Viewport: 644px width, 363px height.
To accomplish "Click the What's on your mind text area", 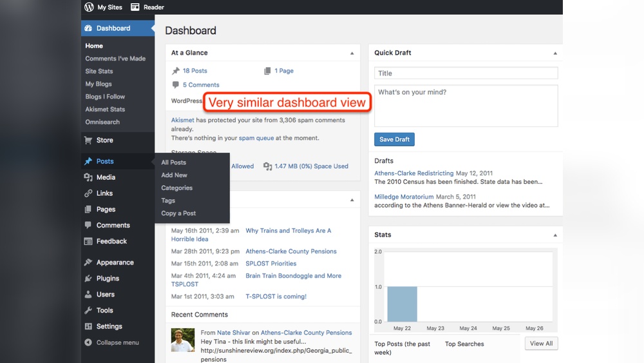I will pyautogui.click(x=466, y=106).
